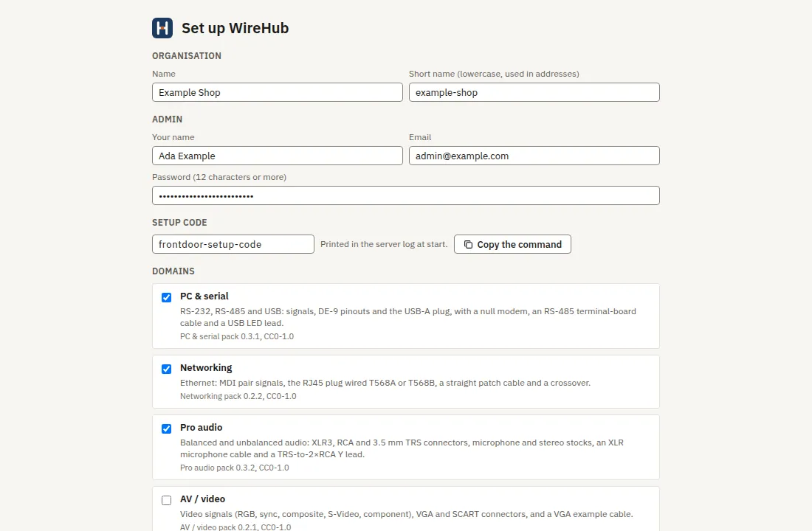This screenshot has height=531, width=812.
Task: Click the organisation Name field
Action: click(x=277, y=92)
